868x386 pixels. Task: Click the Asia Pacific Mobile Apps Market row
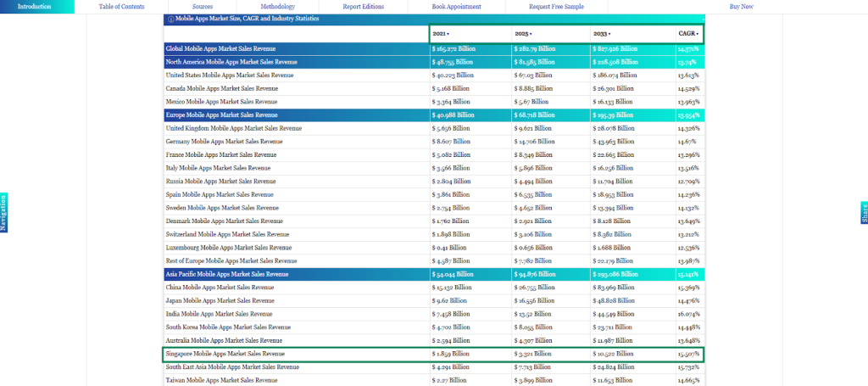(226, 274)
